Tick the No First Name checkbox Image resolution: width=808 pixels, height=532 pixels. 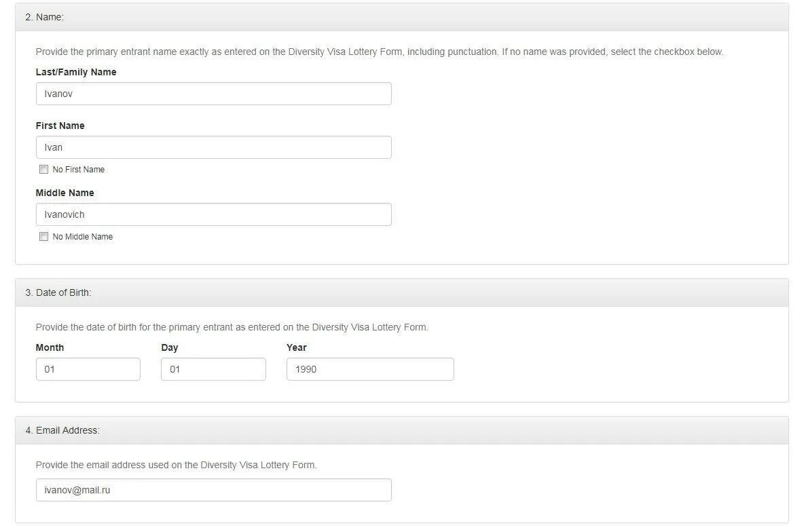click(x=44, y=170)
